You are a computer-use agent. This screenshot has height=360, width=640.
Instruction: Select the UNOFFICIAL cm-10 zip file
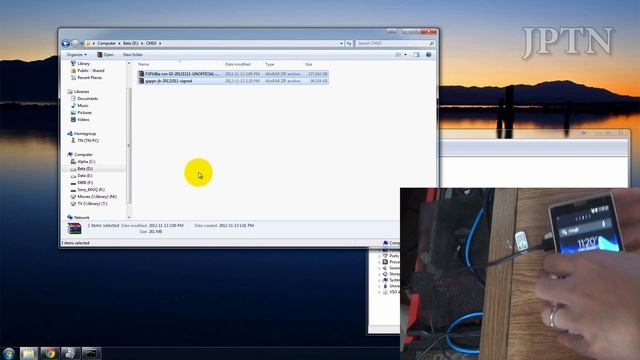coord(233,74)
